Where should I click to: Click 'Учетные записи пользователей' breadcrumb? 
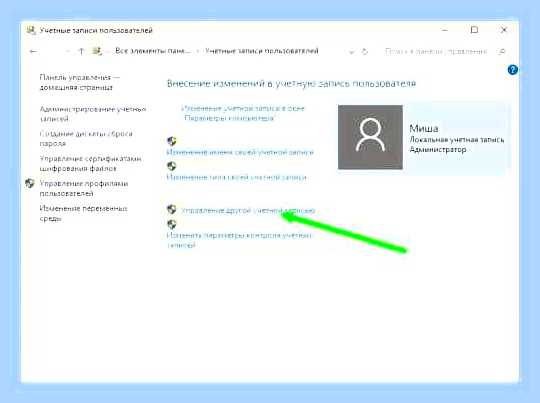pyautogui.click(x=261, y=51)
